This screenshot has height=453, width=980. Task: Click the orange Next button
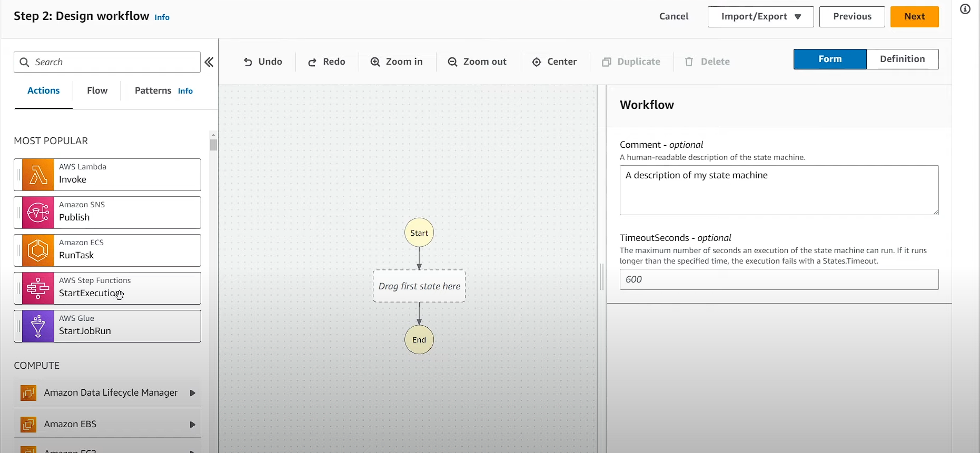click(915, 17)
